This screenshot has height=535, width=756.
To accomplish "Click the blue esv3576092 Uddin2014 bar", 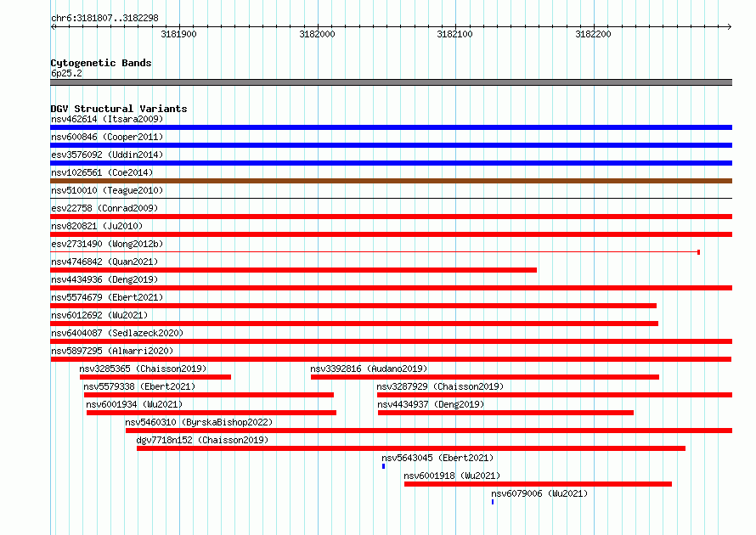I will [x=391, y=163].
